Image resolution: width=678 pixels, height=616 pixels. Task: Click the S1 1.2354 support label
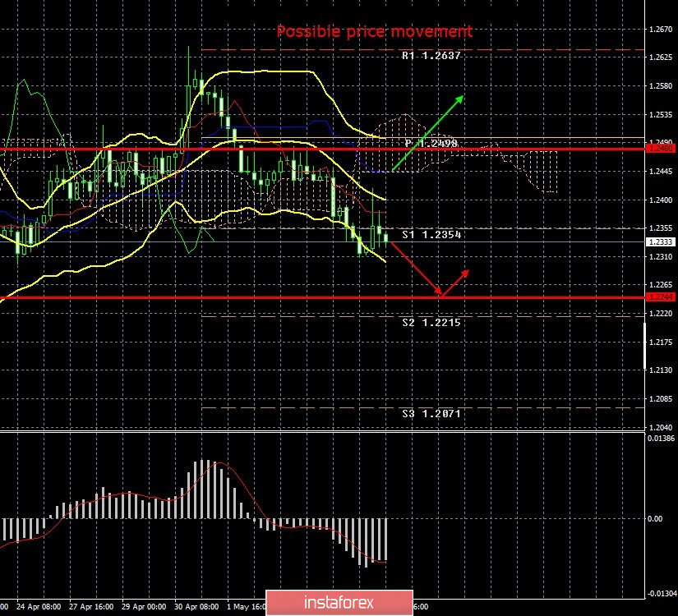pos(431,235)
